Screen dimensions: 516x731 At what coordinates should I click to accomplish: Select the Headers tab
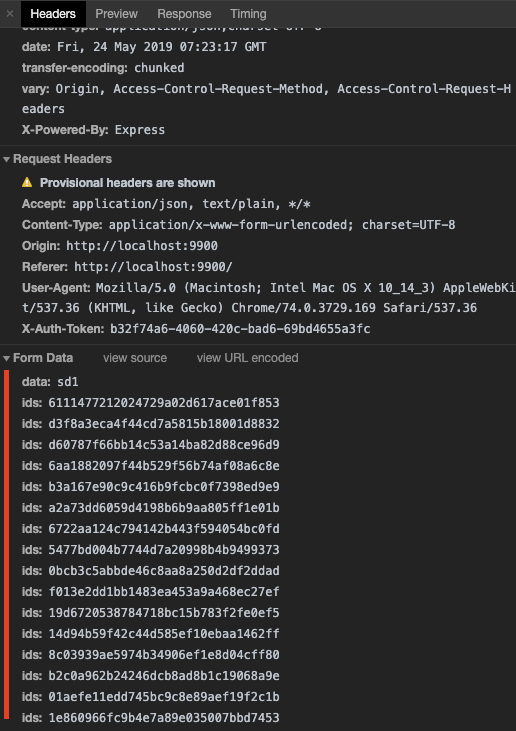coord(53,14)
